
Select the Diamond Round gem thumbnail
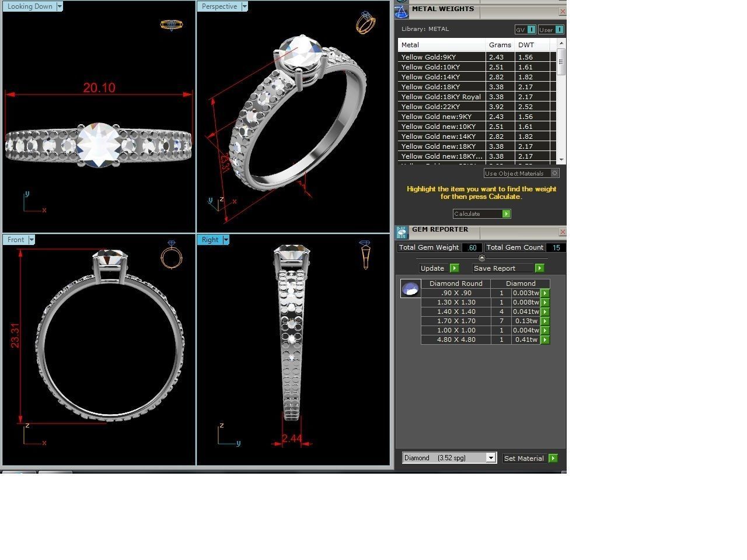pos(410,288)
